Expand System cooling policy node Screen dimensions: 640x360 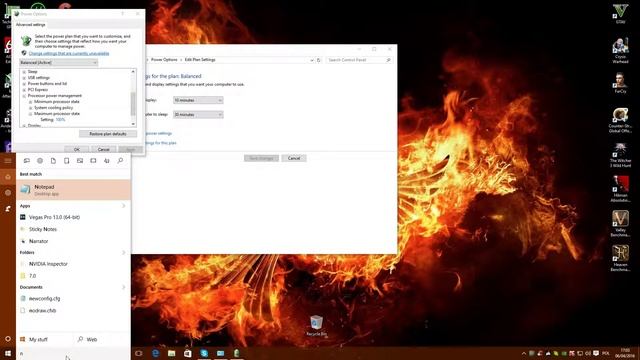coord(31,108)
